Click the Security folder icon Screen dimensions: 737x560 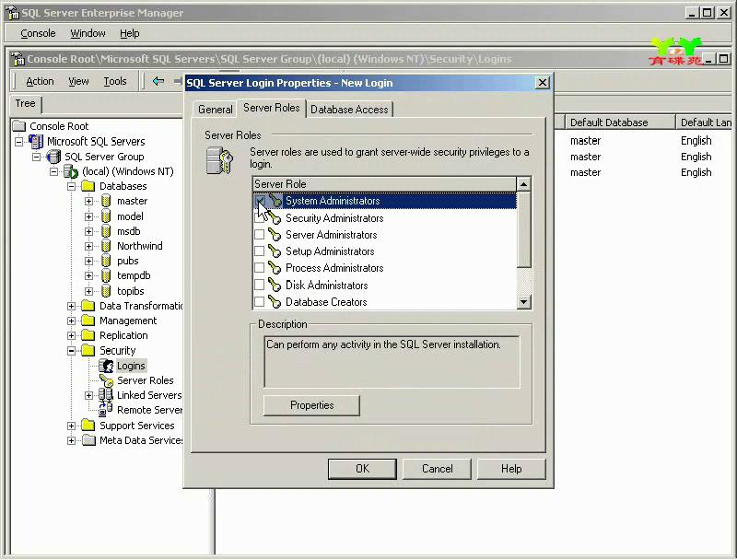tap(88, 351)
